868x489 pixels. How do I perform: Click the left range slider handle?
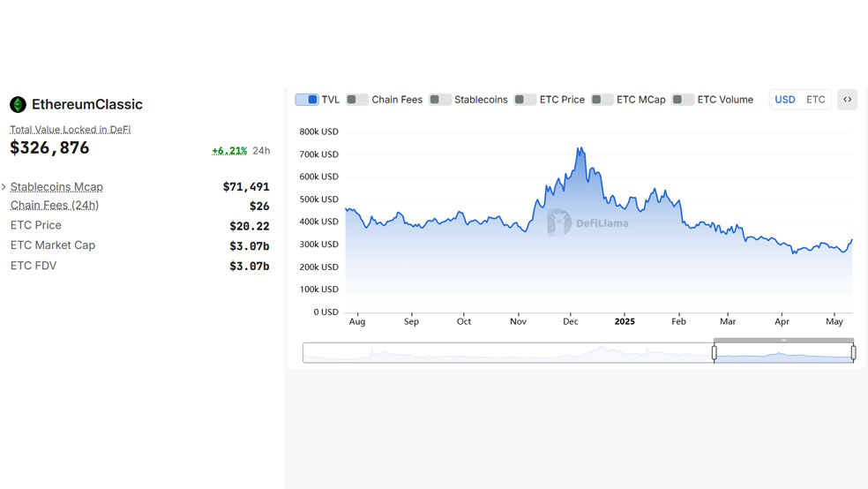715,353
